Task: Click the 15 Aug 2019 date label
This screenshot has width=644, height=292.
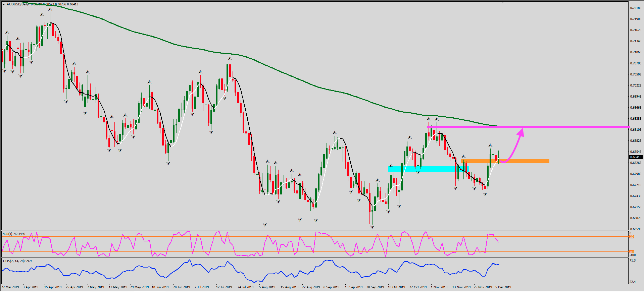Action: (x=289, y=287)
